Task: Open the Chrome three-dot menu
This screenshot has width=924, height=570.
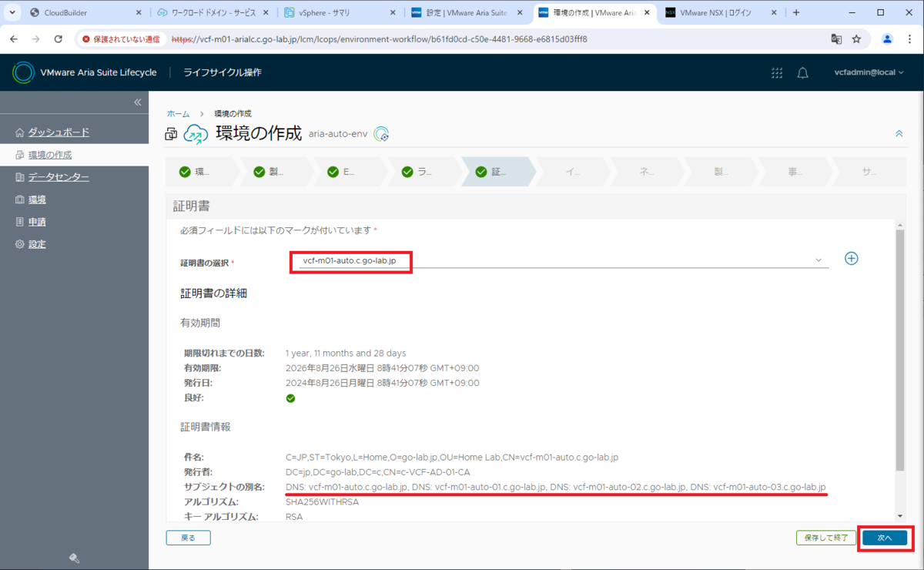Action: point(909,39)
